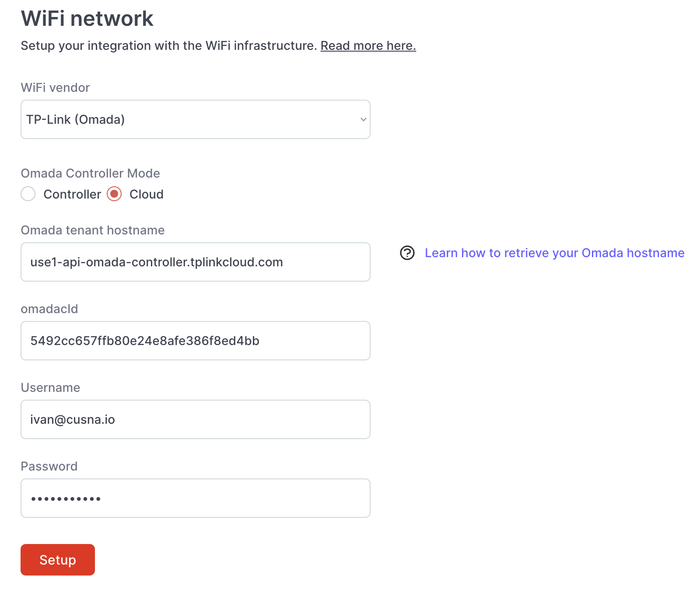Click the chevron arrow of the vendor selector

coord(363,119)
